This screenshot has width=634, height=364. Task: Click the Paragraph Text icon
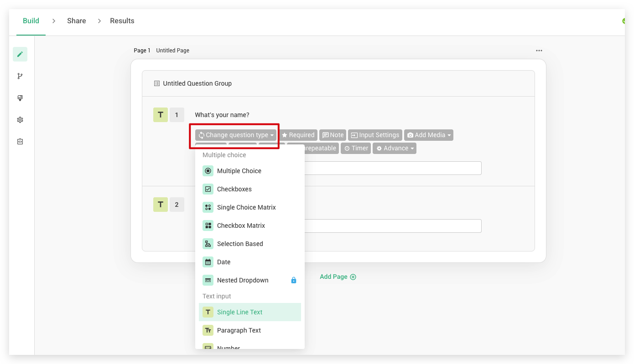point(208,330)
